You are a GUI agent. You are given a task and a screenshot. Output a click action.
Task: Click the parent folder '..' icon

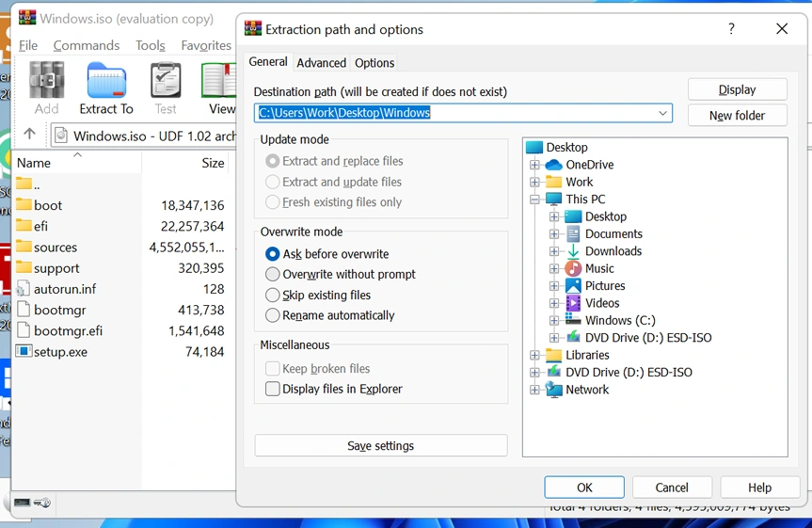24,184
